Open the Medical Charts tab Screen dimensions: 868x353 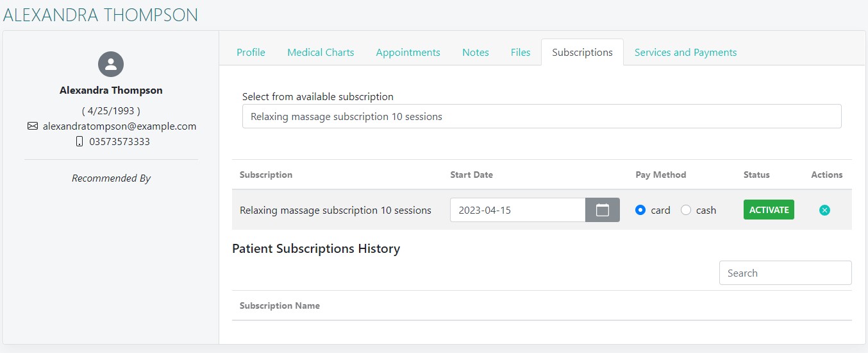[321, 53]
